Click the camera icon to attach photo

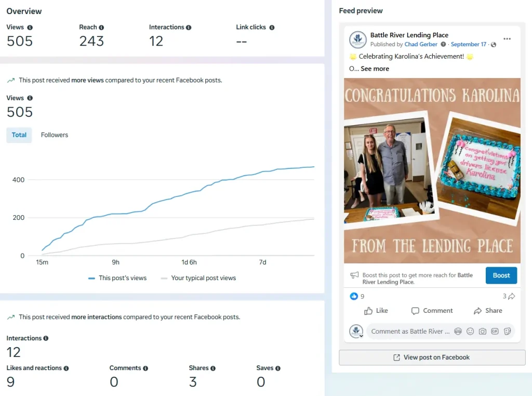pyautogui.click(x=483, y=332)
